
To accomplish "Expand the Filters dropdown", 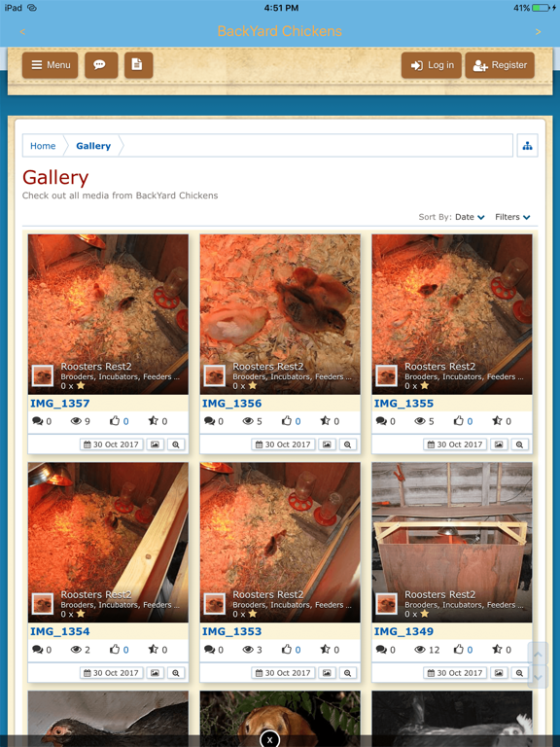I will point(512,217).
